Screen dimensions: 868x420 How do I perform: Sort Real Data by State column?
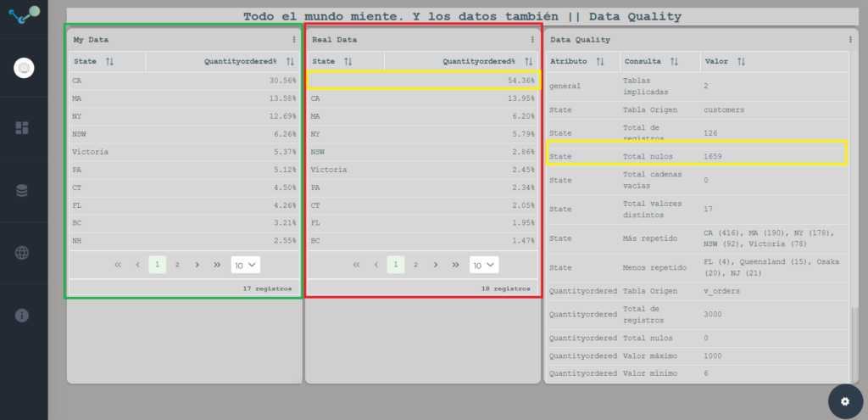[348, 61]
